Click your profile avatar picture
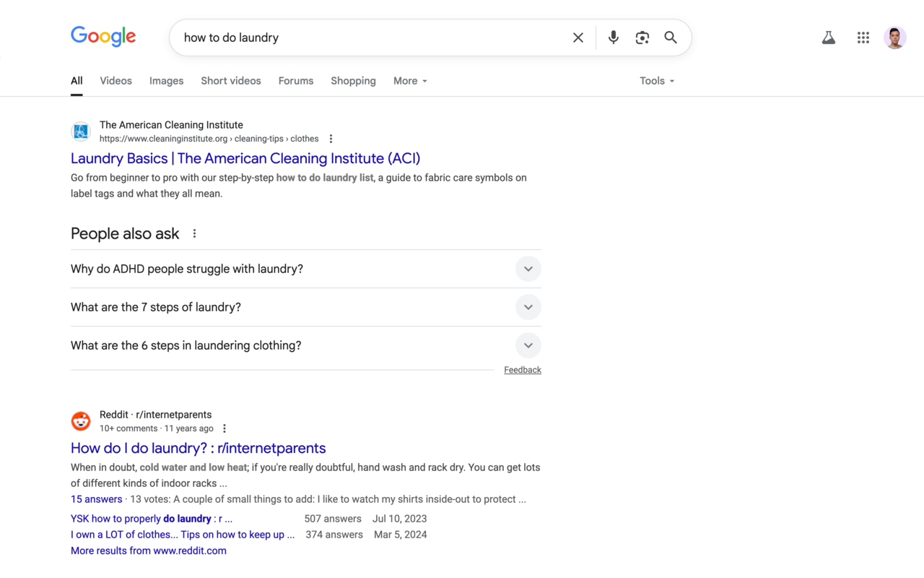924x578 pixels. coord(895,37)
